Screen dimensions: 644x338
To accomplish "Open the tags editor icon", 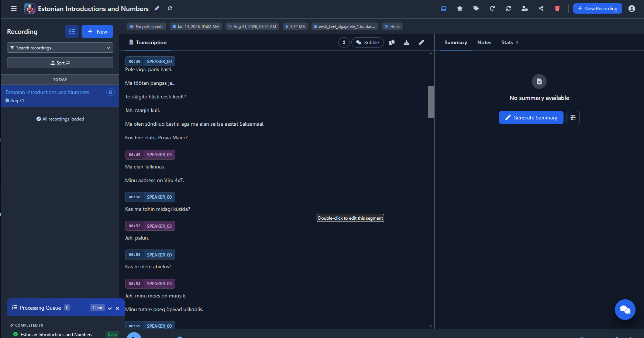I will click(x=476, y=8).
